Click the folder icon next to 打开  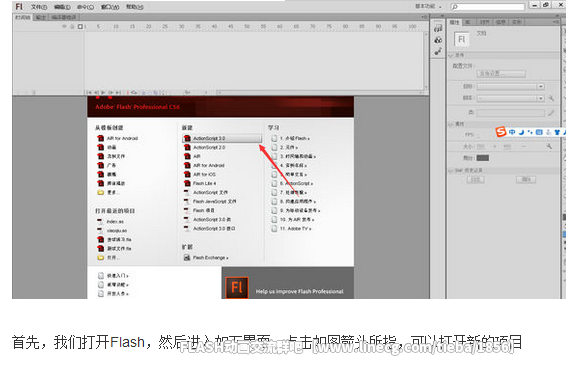100,257
